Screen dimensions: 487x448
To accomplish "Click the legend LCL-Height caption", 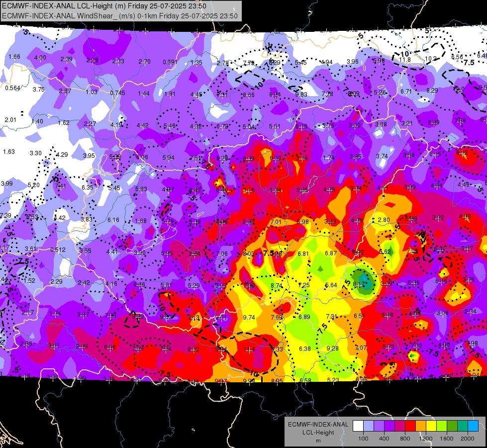I will (318, 433).
